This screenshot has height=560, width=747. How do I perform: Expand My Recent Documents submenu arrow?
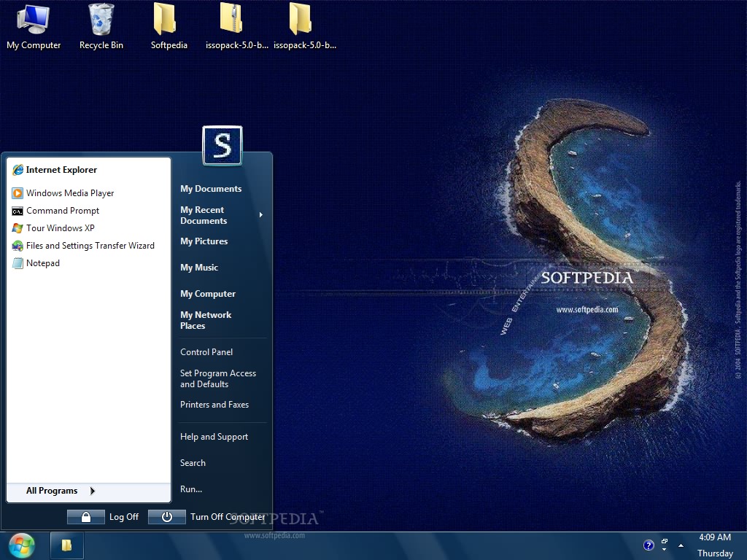point(261,215)
